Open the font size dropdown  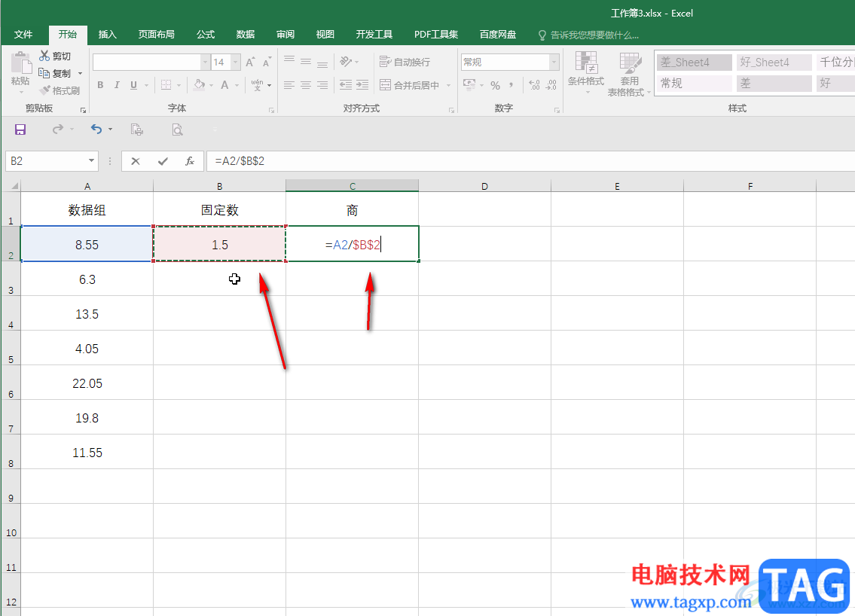click(x=236, y=63)
